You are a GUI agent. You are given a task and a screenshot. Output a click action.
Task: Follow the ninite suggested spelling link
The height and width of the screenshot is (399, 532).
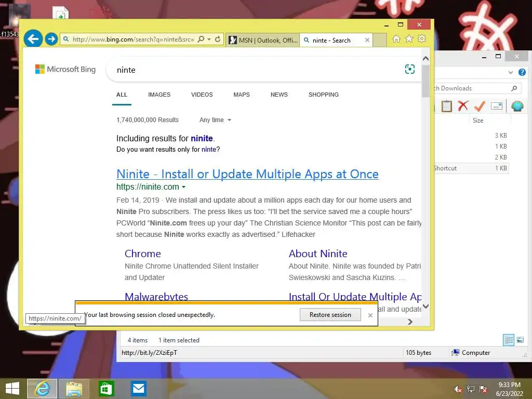[x=202, y=138]
